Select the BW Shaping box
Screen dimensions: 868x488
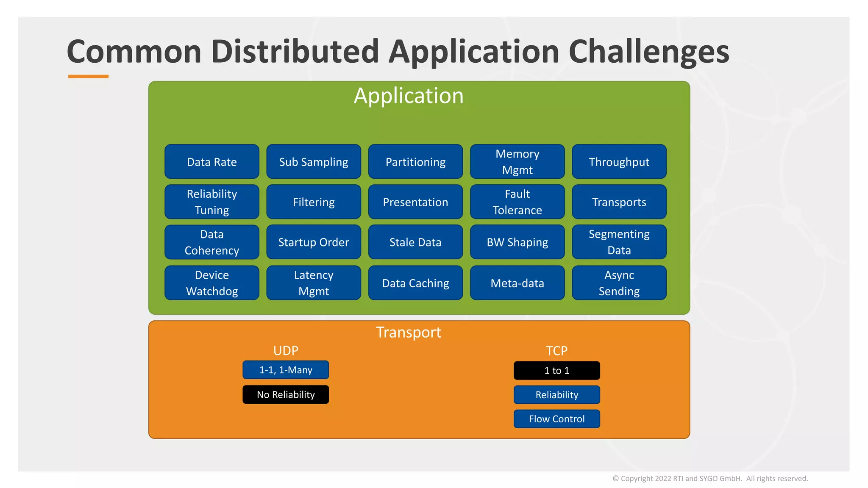point(517,242)
